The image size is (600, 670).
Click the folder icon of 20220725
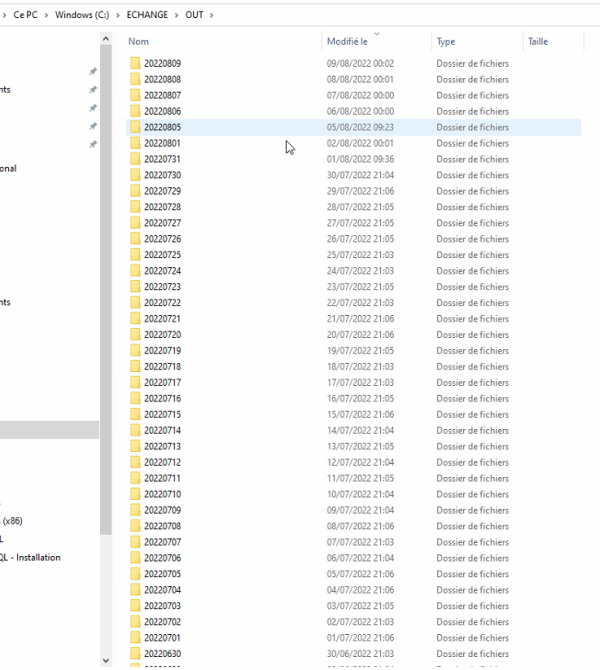[x=135, y=255]
